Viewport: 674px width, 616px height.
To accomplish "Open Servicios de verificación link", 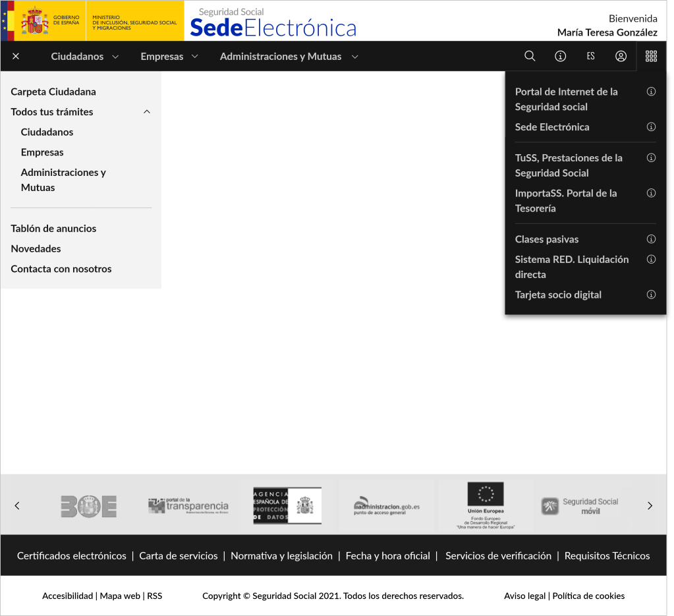I will click(x=498, y=555).
